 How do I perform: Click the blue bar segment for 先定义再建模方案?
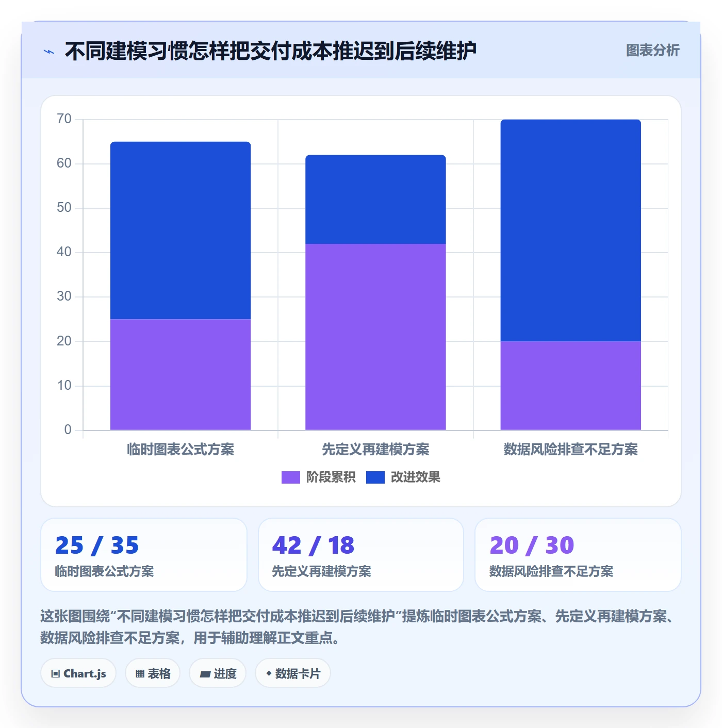tap(375, 200)
